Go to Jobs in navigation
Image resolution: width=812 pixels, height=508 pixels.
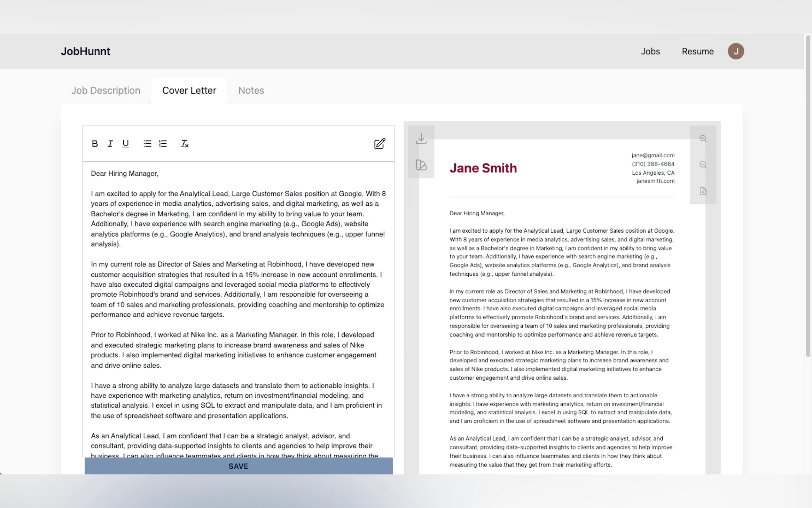pos(650,52)
